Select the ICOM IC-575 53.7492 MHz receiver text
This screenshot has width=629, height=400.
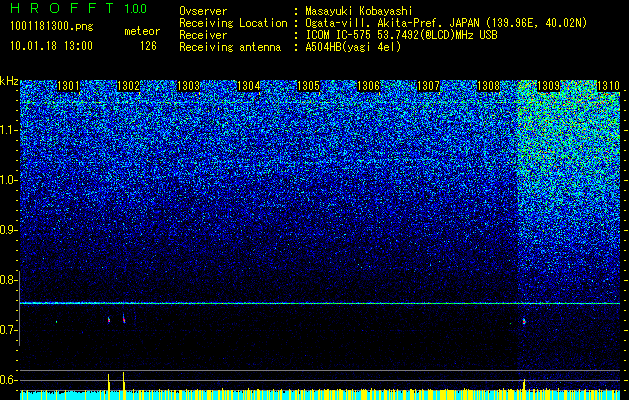401,35
